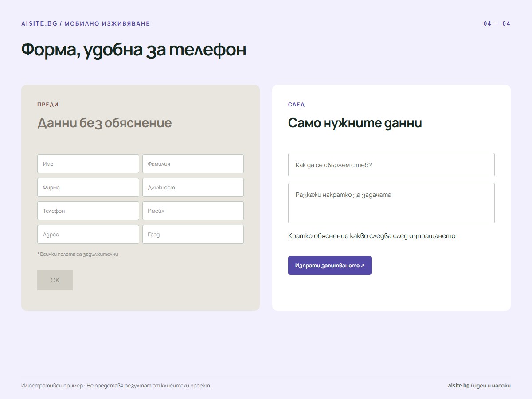Click the Фамилия input field
The height and width of the screenshot is (399, 532).
tap(193, 164)
